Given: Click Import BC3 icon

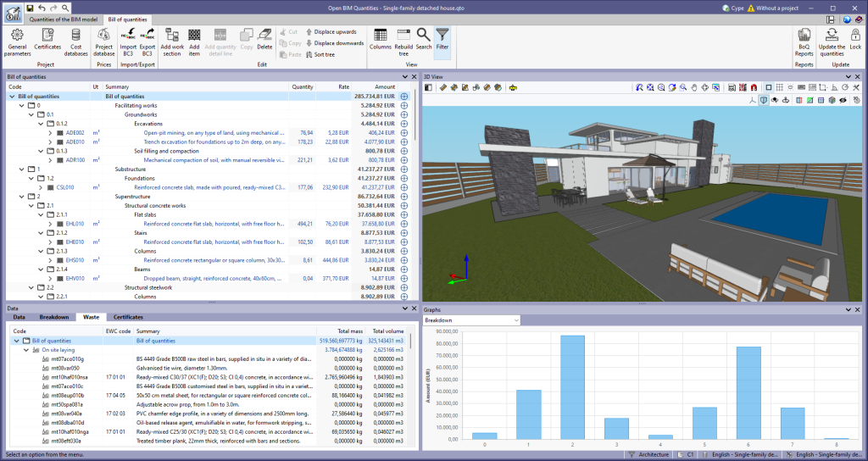Looking at the screenshot, I should click(x=128, y=41).
